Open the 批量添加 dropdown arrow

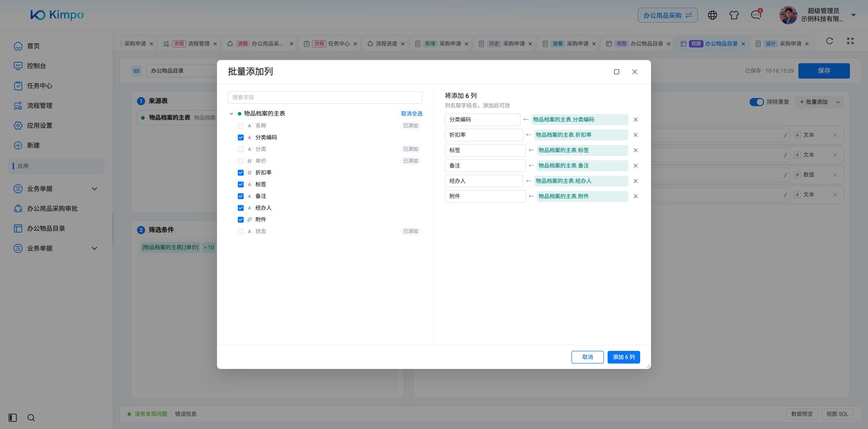pos(838,102)
